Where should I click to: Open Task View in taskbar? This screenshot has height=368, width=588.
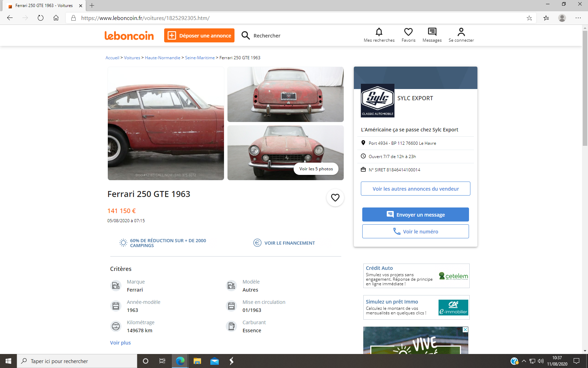click(x=162, y=361)
